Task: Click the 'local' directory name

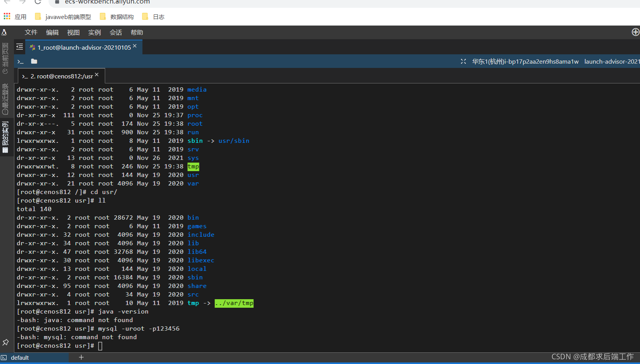Action: [x=197, y=269]
